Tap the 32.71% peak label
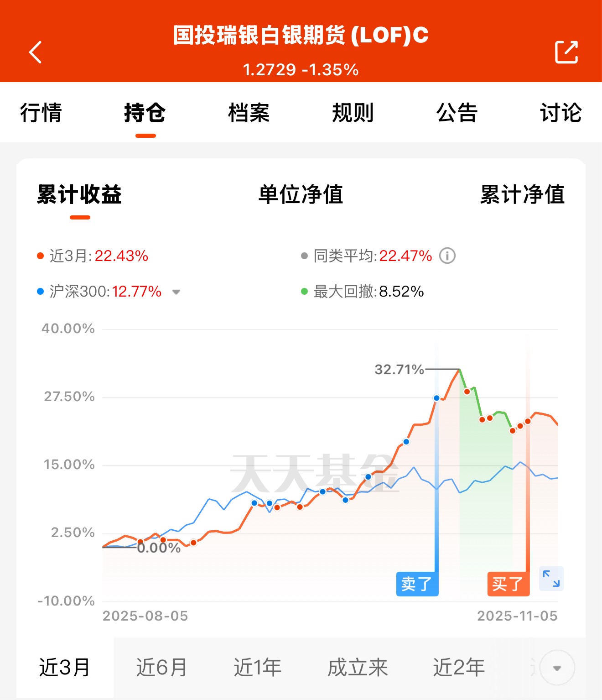 (x=399, y=369)
